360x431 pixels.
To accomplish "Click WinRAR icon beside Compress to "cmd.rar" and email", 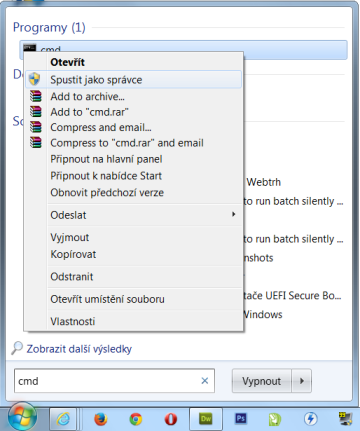I will click(x=36, y=142).
